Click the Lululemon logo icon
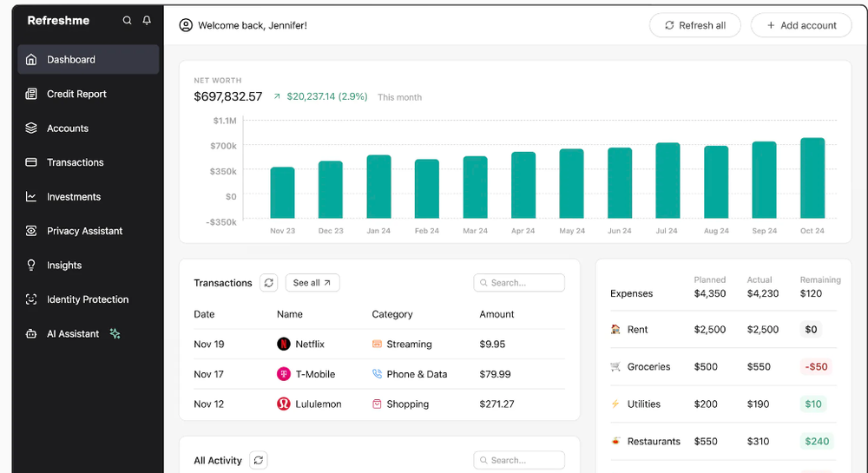The image size is (868, 473). 284,404
